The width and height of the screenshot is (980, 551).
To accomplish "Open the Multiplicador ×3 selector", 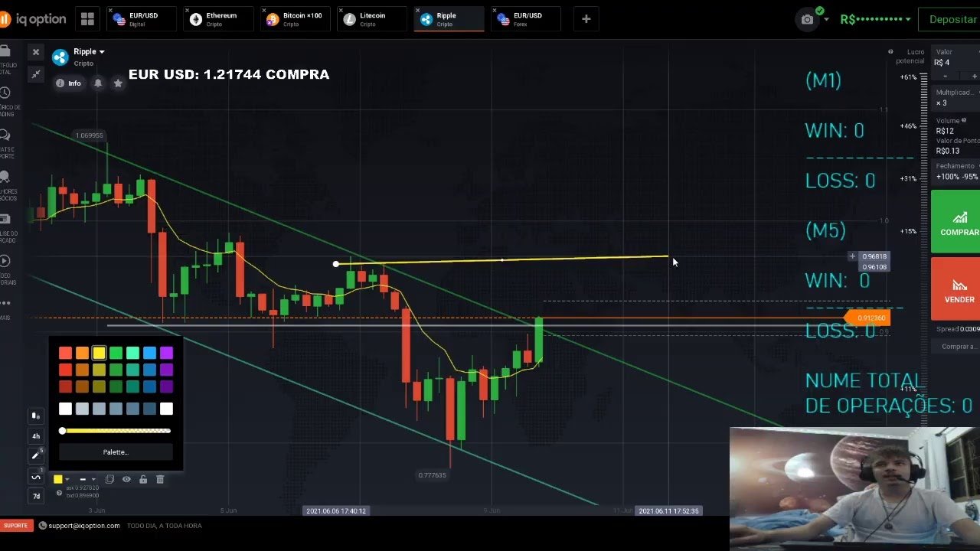I will 956,98.
